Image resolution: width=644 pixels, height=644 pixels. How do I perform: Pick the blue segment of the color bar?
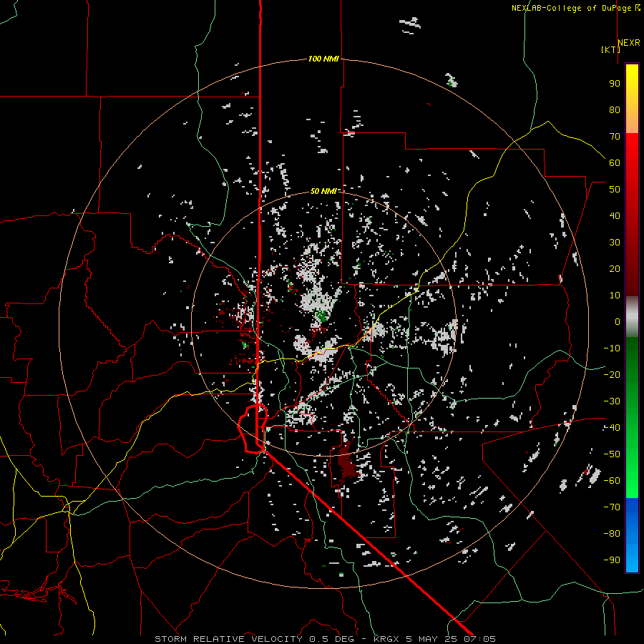coord(632,535)
